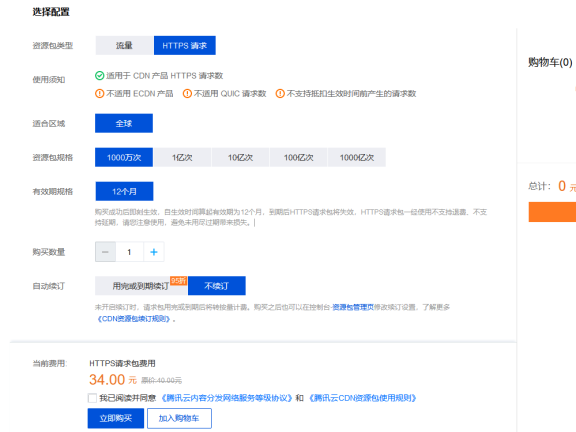
Task: Click the 当前费用 label
Action: (50, 363)
